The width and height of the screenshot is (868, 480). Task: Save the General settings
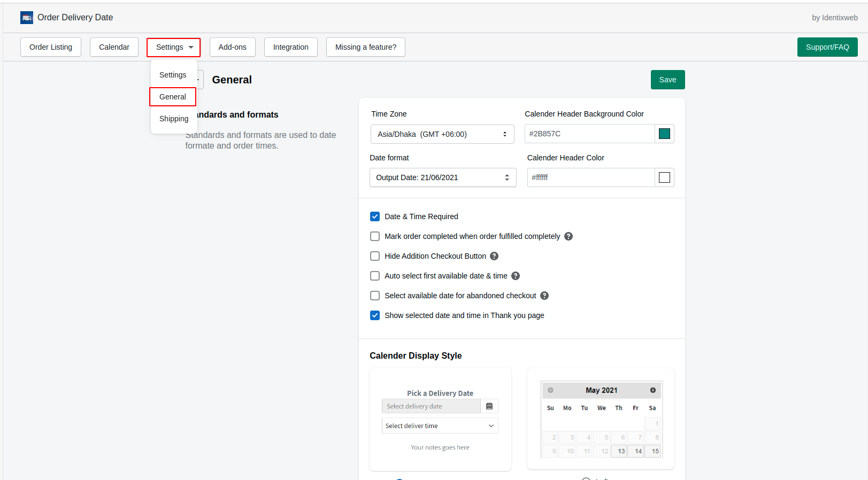[x=668, y=80]
